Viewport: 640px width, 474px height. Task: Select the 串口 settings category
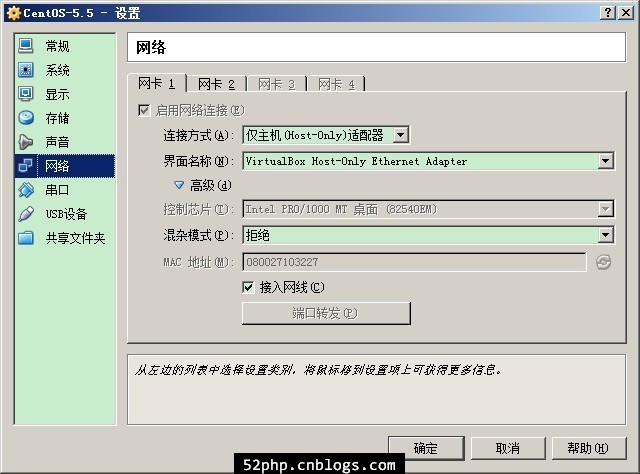pyautogui.click(x=64, y=190)
